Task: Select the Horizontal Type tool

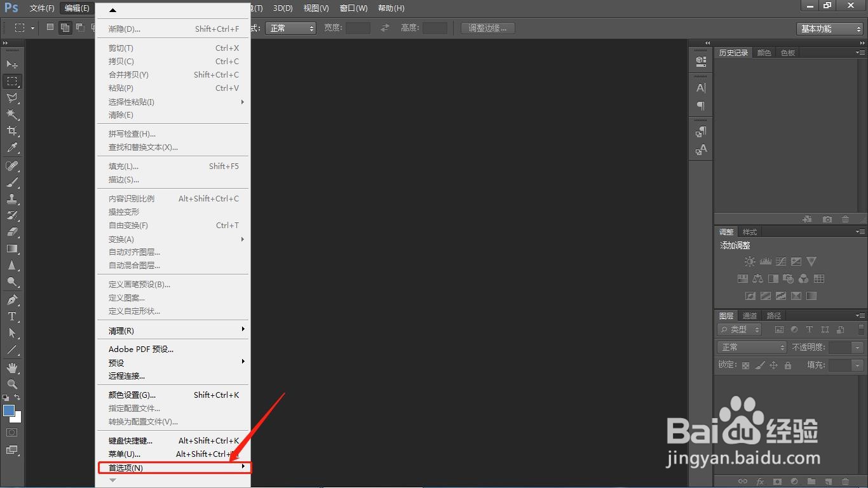Action: pos(12,316)
